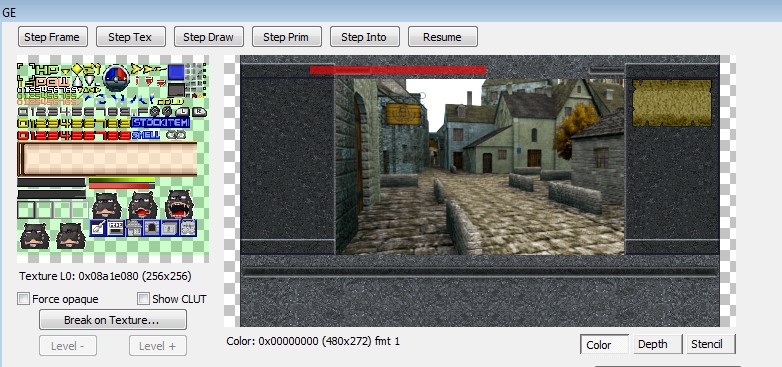The width and height of the screenshot is (782, 367).
Task: Click the Level + button
Action: pyautogui.click(x=158, y=346)
